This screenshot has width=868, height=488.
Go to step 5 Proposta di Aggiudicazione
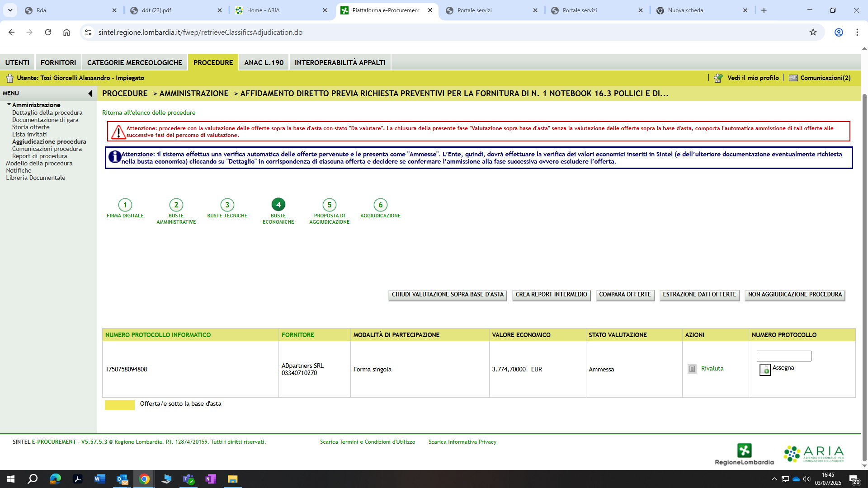pos(329,205)
